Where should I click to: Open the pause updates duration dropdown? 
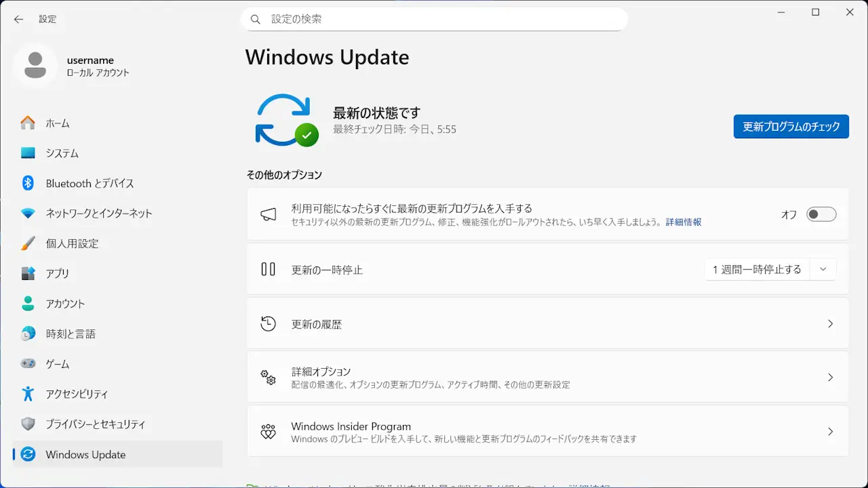(823, 269)
